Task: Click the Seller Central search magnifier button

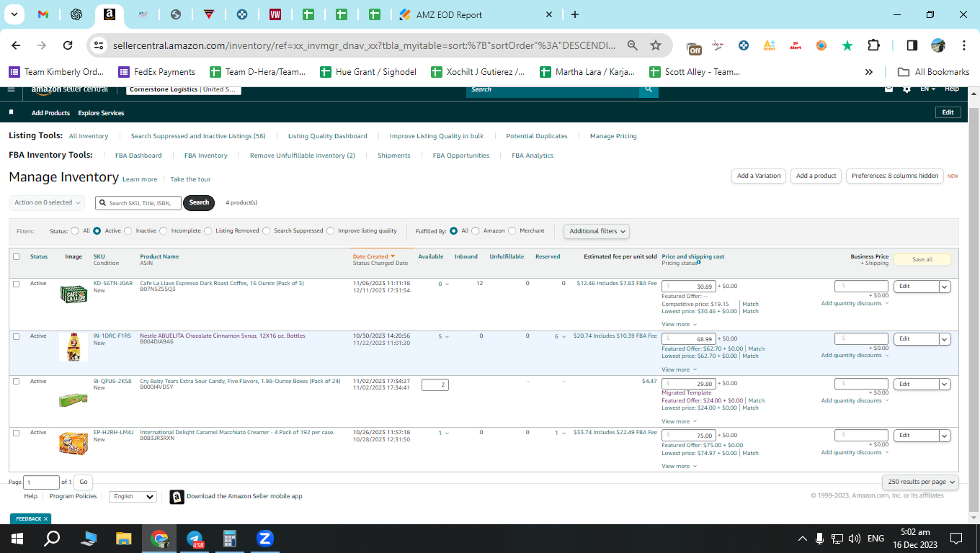Action: (649, 89)
